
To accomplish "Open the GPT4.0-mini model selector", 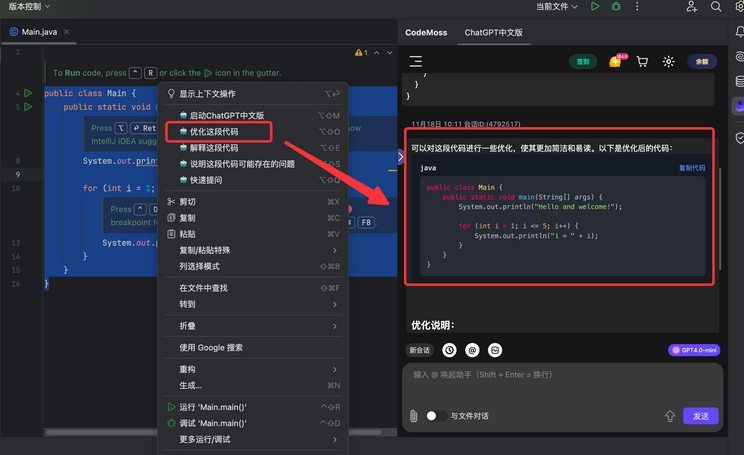I will click(694, 350).
